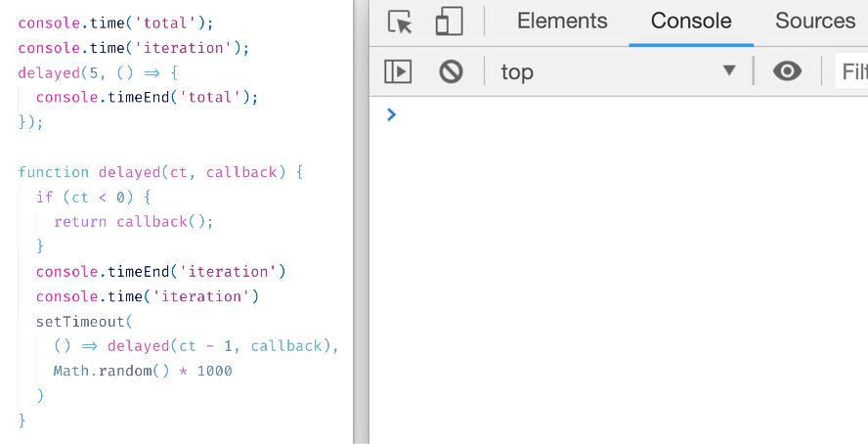Select the Console tab
The height and width of the screenshot is (444, 868).
(691, 22)
